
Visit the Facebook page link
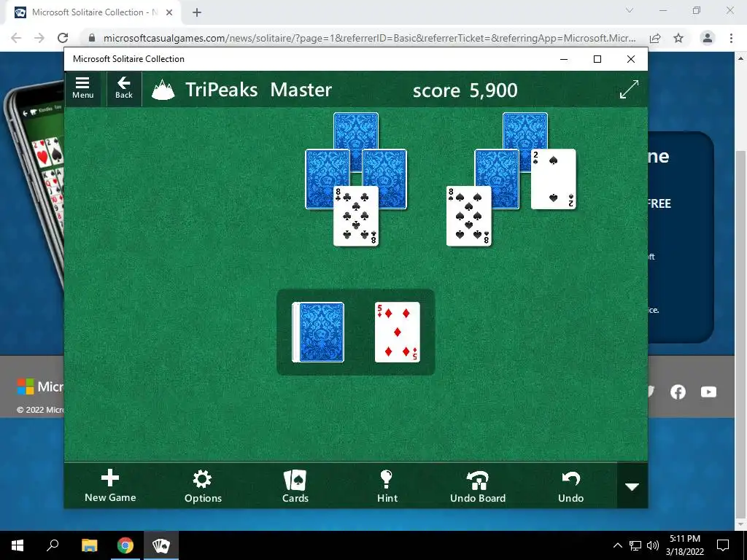[678, 392]
